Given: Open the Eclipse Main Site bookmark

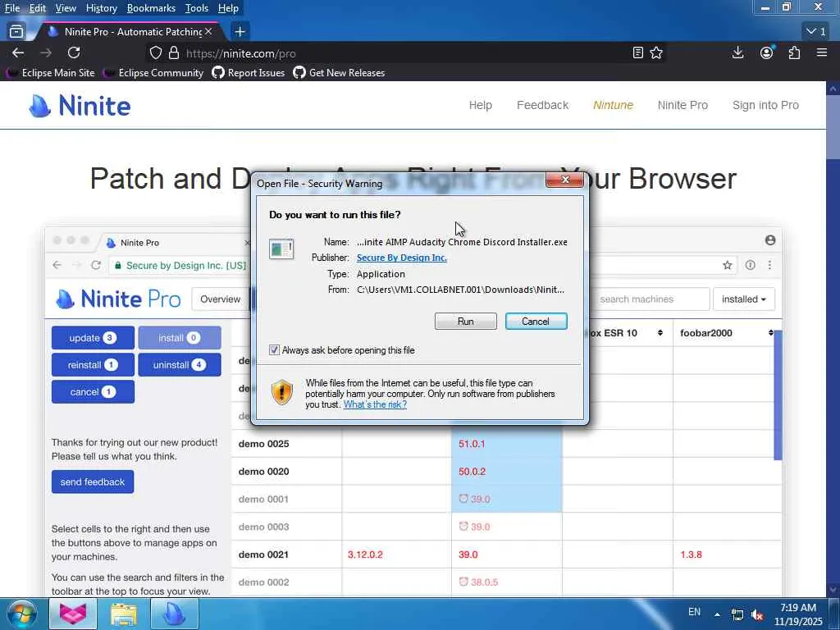Looking at the screenshot, I should (x=50, y=73).
